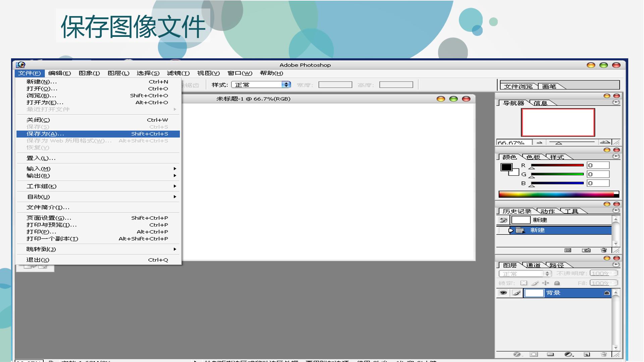
Task: Create a new layer
Action: tap(587, 354)
